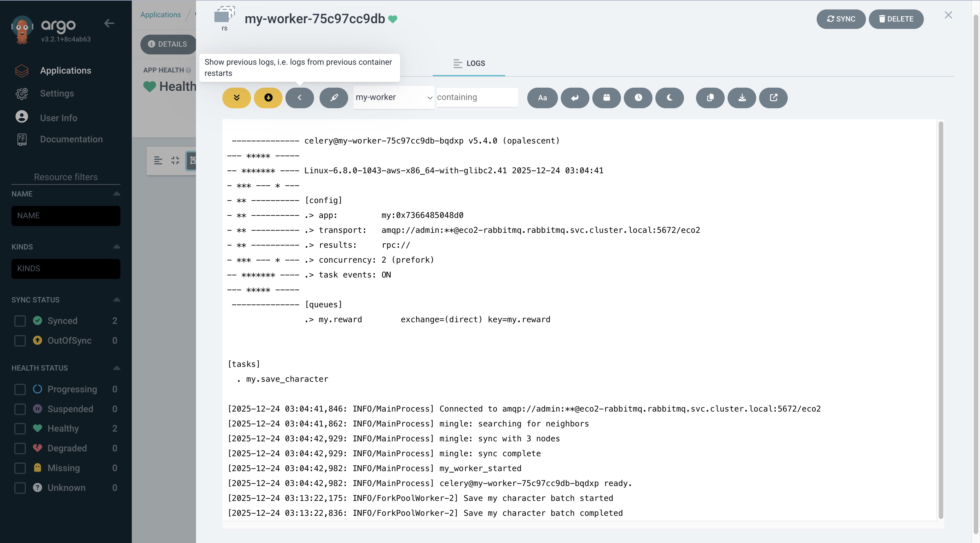Check the Healthy status checkbox

pos(20,428)
